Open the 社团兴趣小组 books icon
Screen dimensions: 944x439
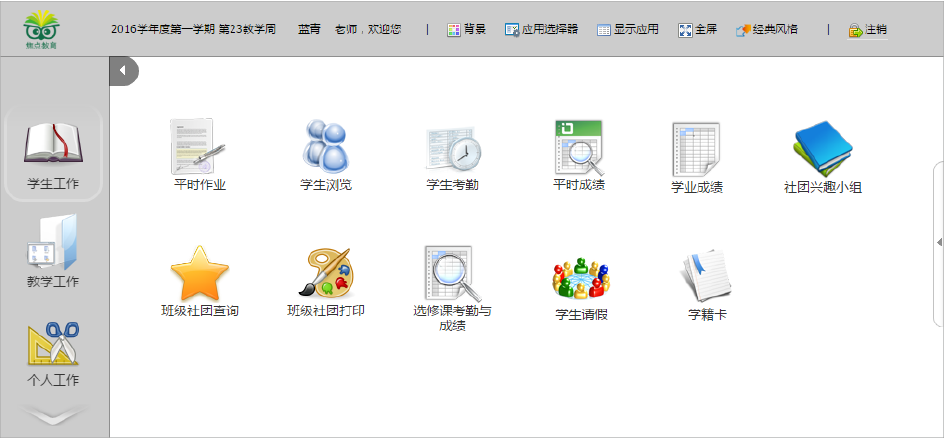tap(822, 150)
